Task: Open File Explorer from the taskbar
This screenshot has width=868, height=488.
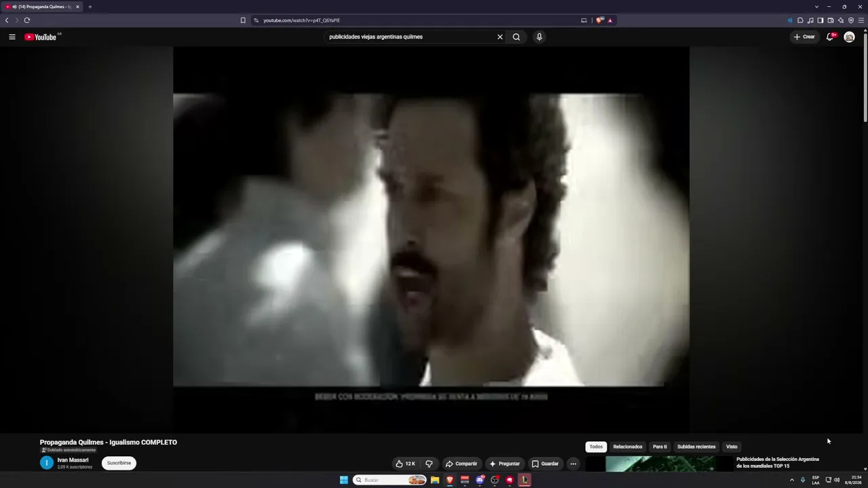Action: (435, 480)
